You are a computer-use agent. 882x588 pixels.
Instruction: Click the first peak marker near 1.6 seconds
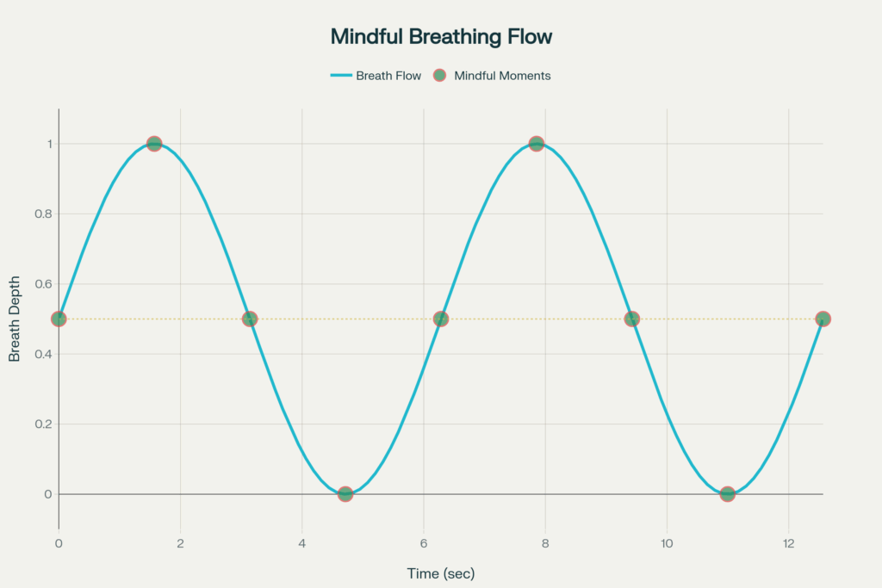[x=154, y=144]
